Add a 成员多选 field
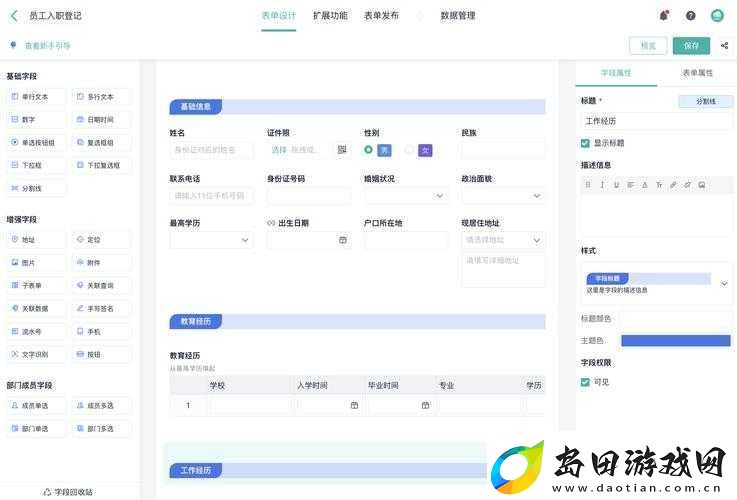 tap(102, 406)
